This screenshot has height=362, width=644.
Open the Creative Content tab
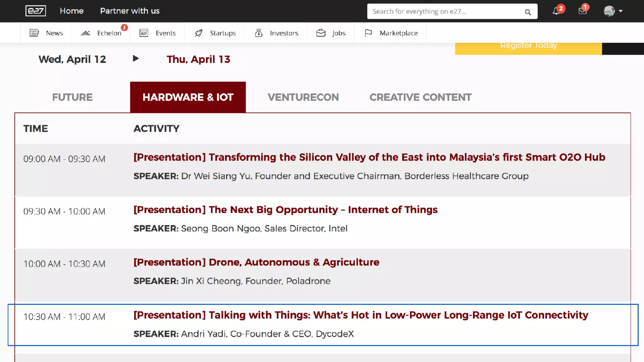(420, 97)
